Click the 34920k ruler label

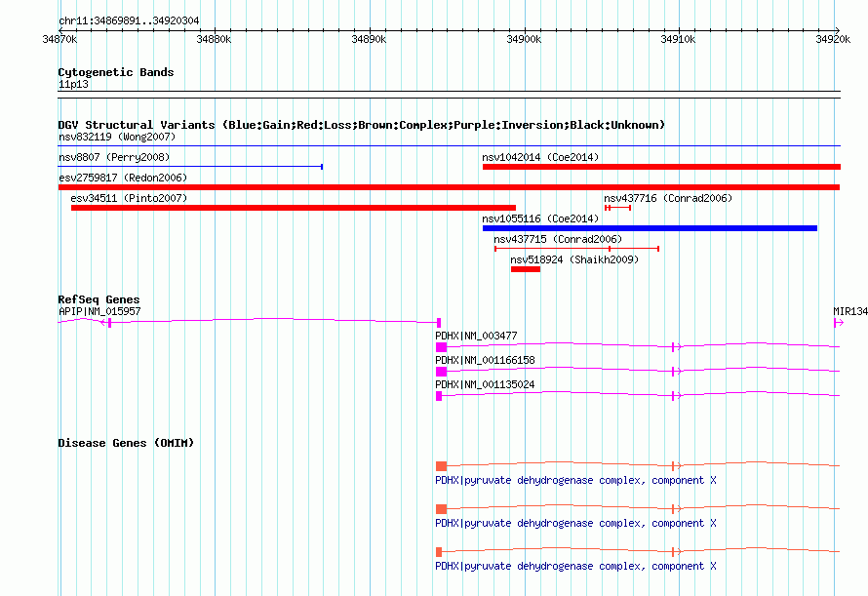point(833,39)
